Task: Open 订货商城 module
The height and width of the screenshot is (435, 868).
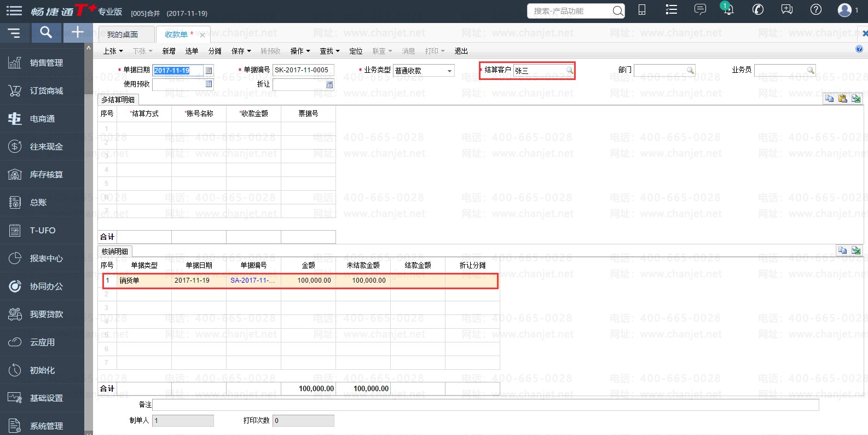Action: coord(42,91)
